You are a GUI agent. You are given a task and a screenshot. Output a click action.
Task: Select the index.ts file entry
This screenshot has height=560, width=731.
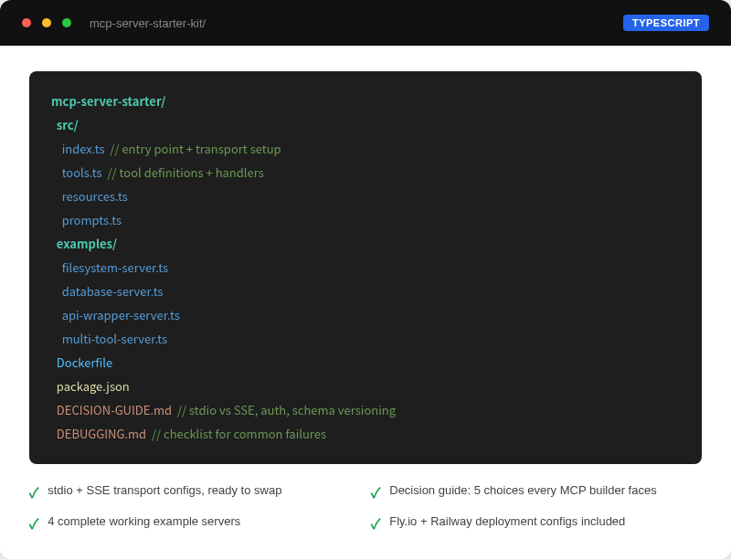[83, 149]
